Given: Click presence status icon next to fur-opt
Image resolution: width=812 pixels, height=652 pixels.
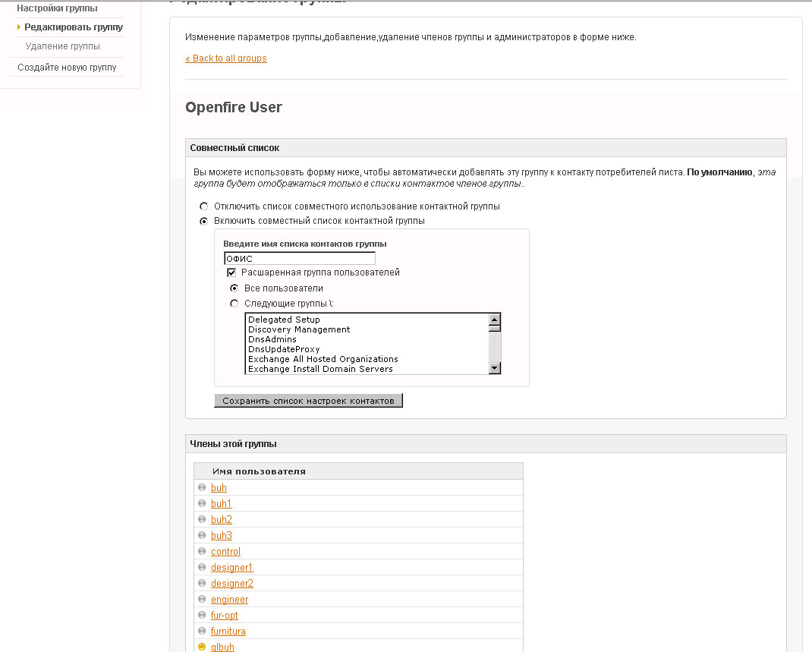Looking at the screenshot, I should click(202, 616).
